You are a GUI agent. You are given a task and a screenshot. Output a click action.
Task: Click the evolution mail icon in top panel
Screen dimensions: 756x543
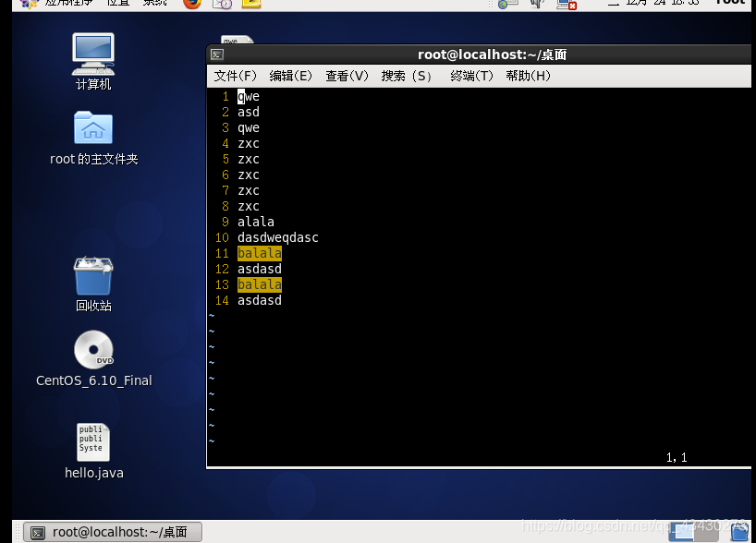[222, 4]
